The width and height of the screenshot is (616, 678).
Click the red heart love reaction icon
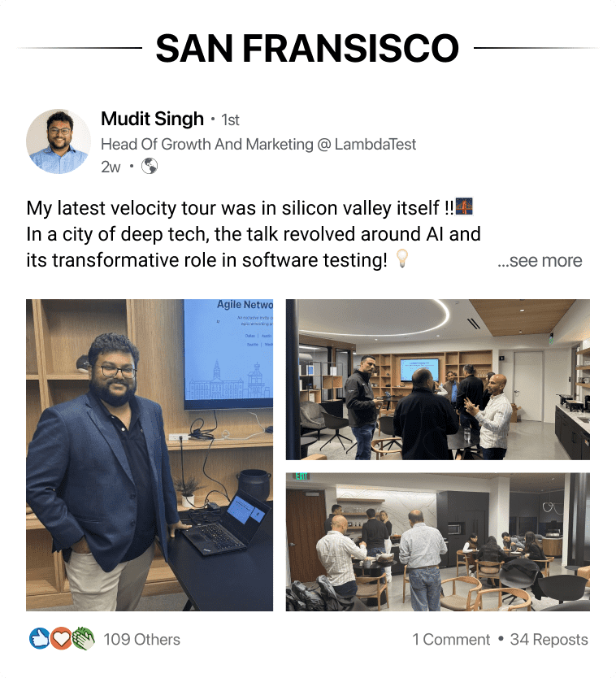[x=62, y=639]
